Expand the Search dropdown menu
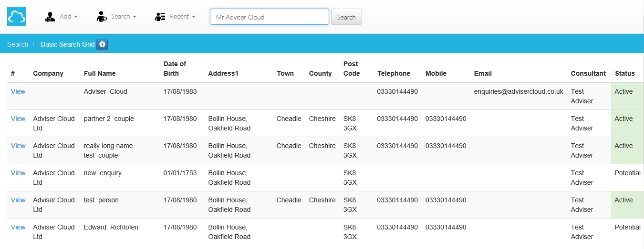Screen dimensions: 644x249 tap(124, 17)
